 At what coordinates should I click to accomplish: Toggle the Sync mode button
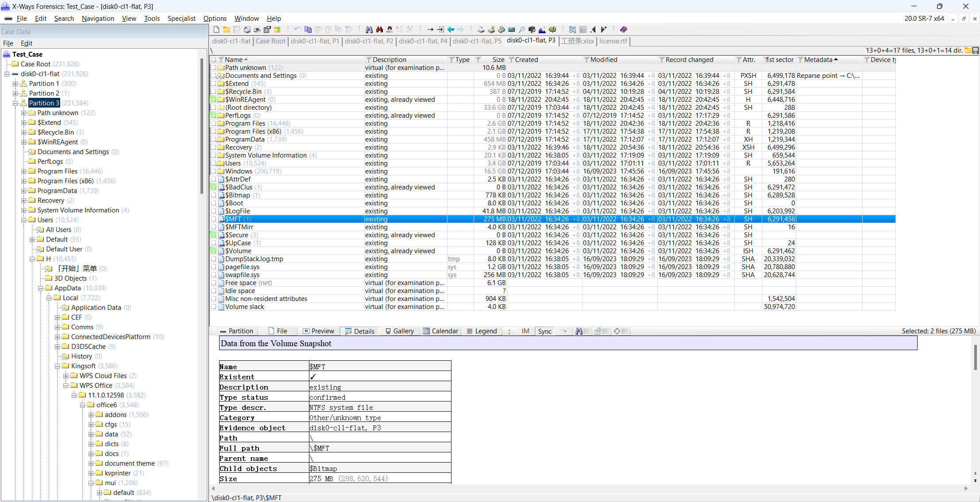coord(544,331)
